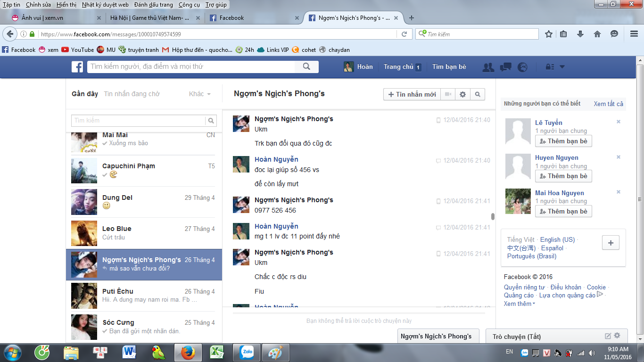Switch language to English (US)

coord(557,239)
